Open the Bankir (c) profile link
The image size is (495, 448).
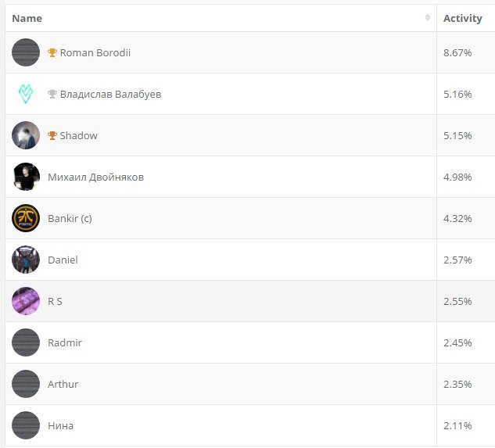click(x=70, y=219)
